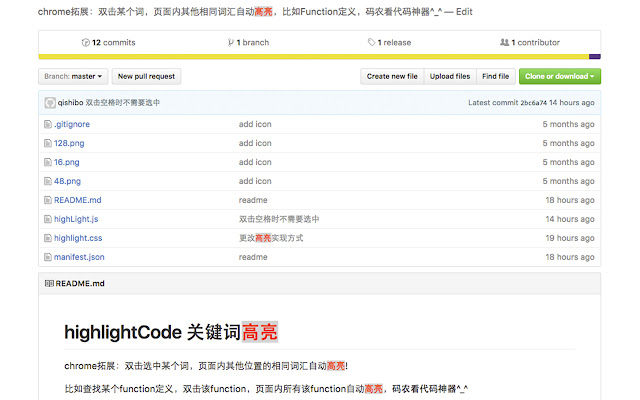Open the highlight.css file link

pyautogui.click(x=78, y=238)
